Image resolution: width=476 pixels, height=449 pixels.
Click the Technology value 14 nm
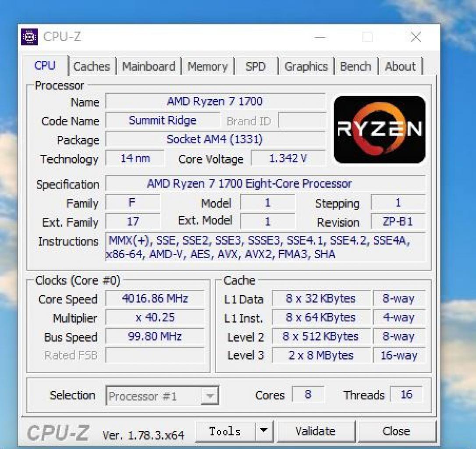point(135,158)
